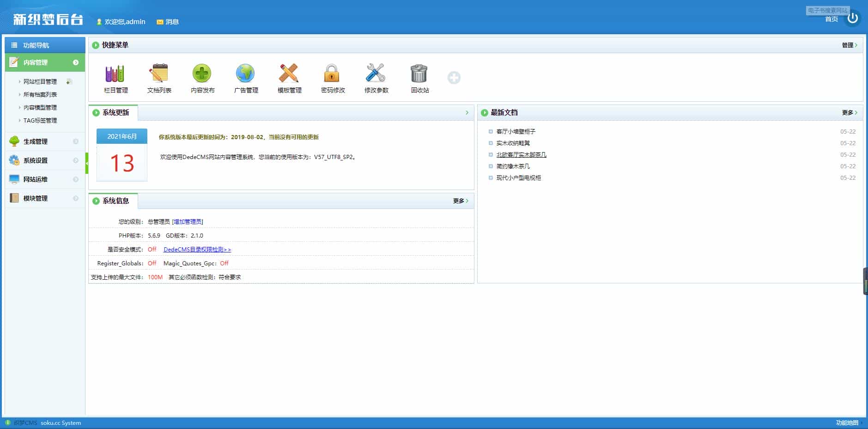Screen dimensions: 868x429
Task: Open 所有档案列表 in the sidebar
Action: 40,95
